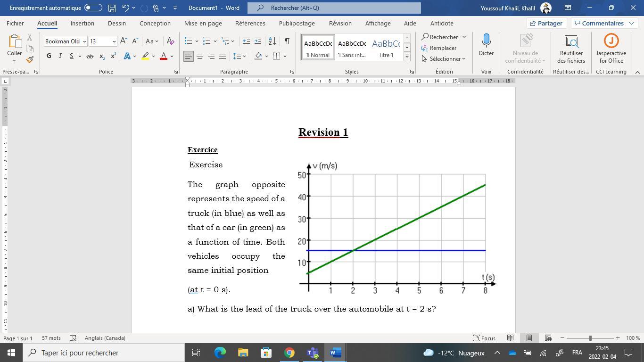Expand the Sélectionner dropdown
This screenshot has width=644, height=362.
point(444,59)
